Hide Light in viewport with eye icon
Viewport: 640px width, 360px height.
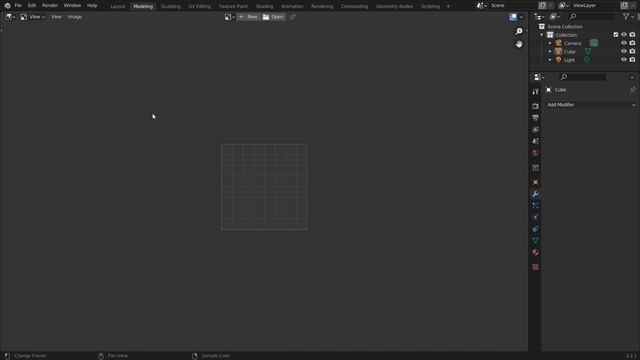(624, 60)
